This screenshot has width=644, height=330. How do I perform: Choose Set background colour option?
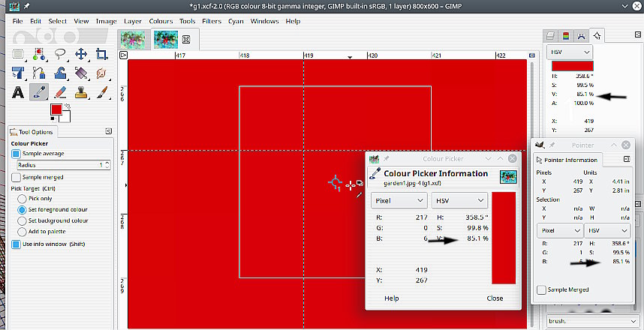coord(22,220)
